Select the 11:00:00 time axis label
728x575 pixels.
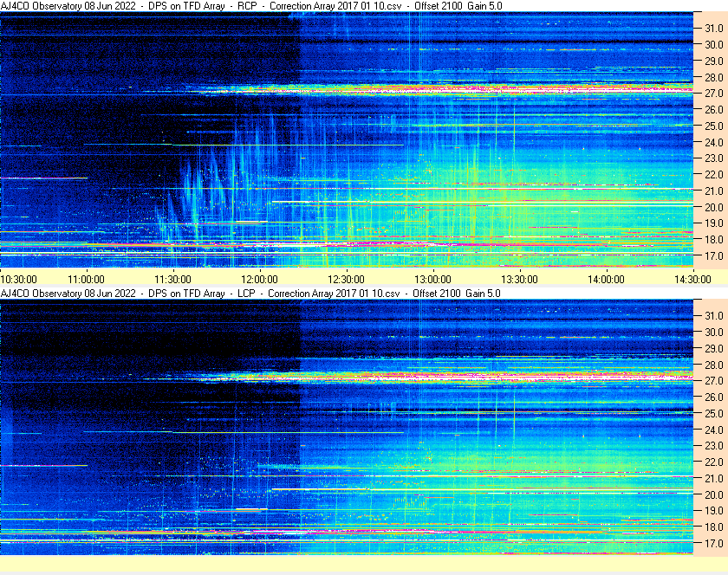[87, 279]
